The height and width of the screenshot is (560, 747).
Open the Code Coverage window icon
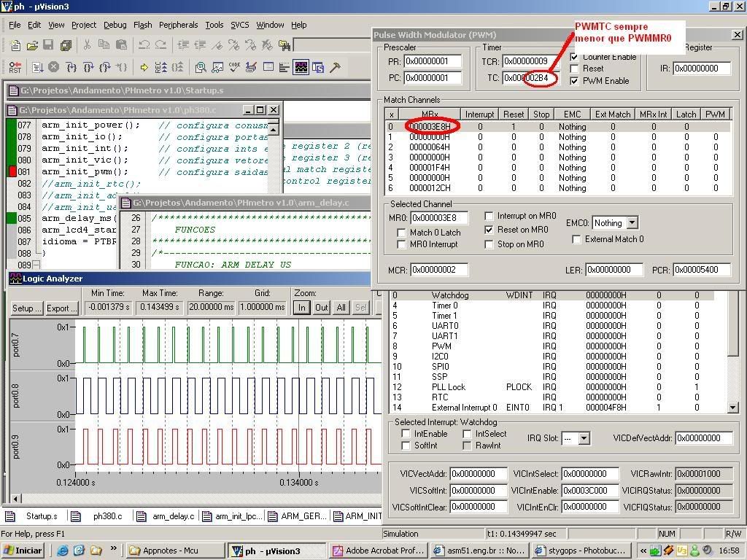pos(234,67)
